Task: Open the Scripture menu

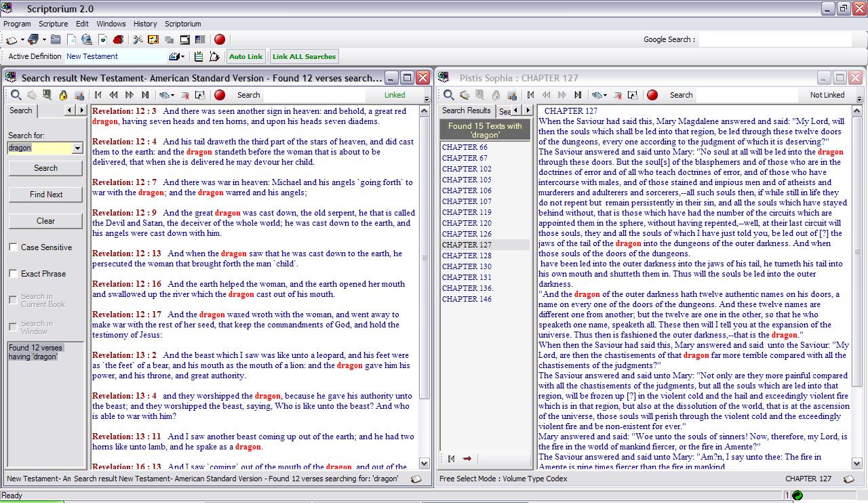Action: (x=54, y=24)
